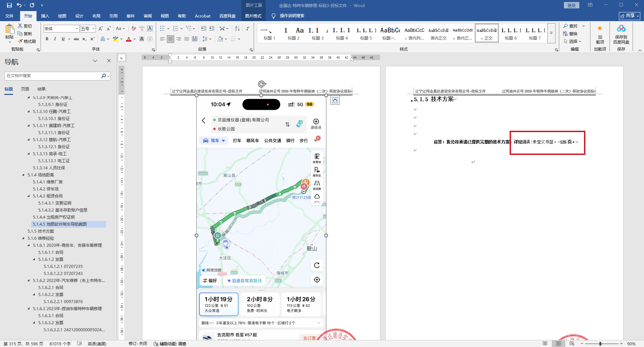Open the font size dropdown (五号)
The width and height of the screenshot is (644, 347).
tap(93, 29)
